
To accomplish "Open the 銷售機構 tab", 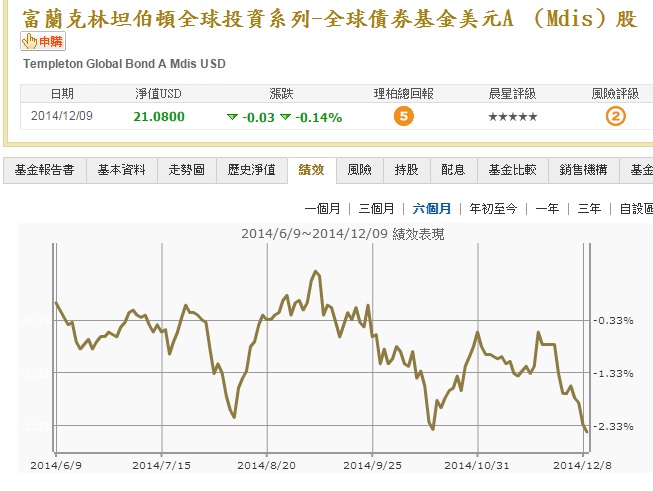I will pos(583,170).
